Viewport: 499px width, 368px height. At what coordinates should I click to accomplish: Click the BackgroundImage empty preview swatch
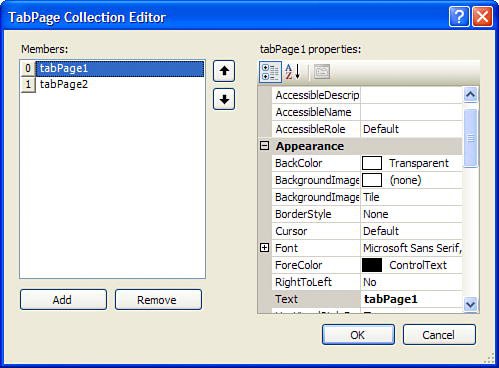point(372,180)
